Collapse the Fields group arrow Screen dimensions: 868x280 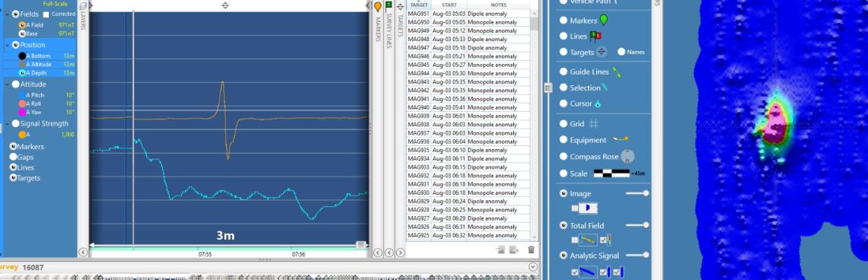point(7,15)
